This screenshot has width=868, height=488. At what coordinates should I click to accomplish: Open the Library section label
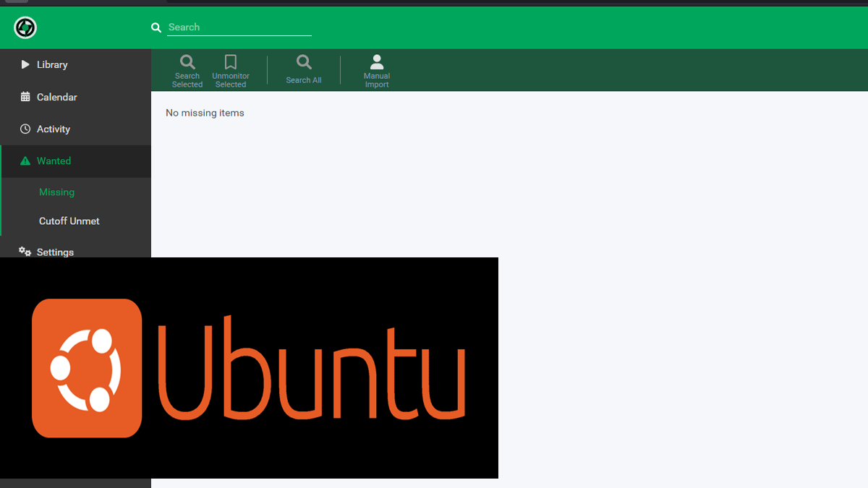[52, 64]
